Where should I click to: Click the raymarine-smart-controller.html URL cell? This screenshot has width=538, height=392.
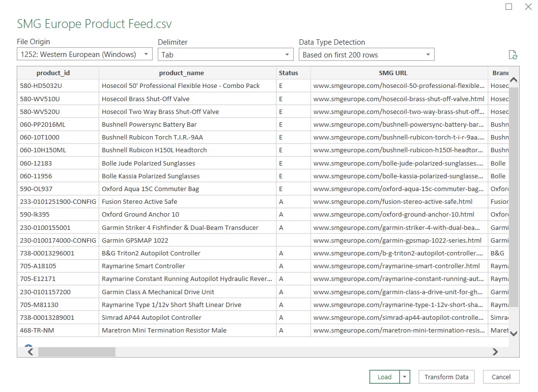399,266
